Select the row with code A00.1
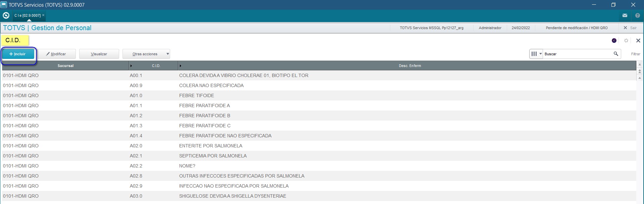The image size is (644, 204). [x=319, y=75]
